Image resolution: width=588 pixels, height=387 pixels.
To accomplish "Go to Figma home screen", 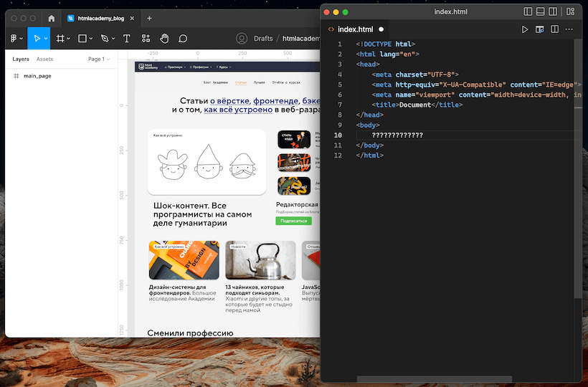I will point(51,18).
